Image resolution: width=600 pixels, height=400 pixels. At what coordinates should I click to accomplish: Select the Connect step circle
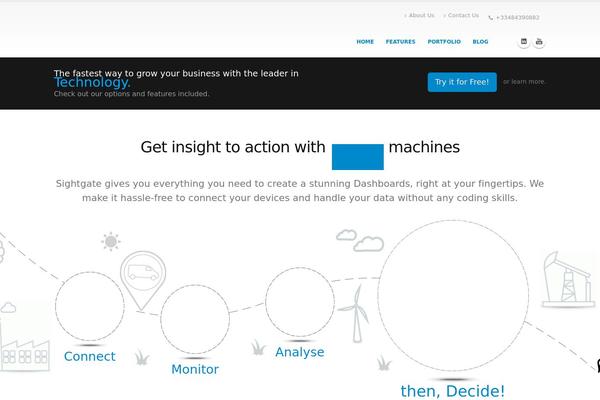tap(90, 306)
